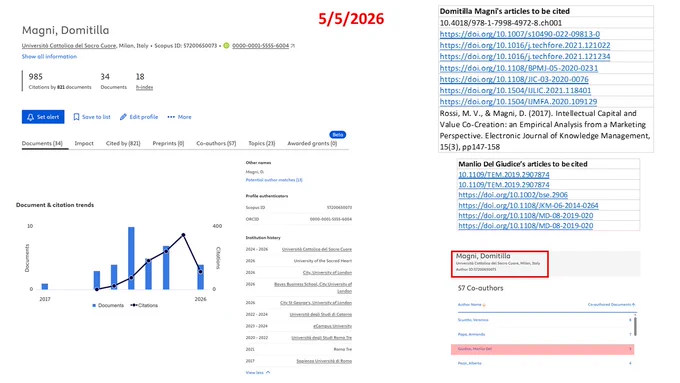Click the Beta badge

pyautogui.click(x=338, y=134)
